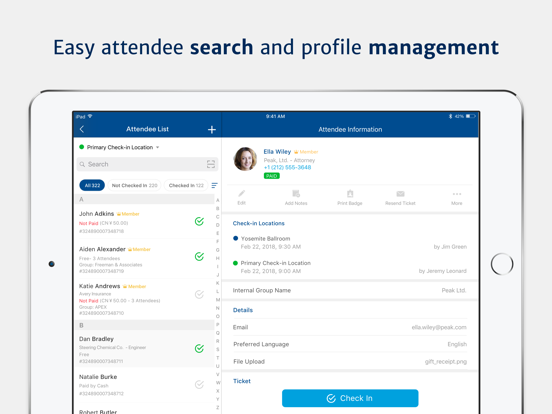Click the Internal Group Name row
Image resolution: width=552 pixels, height=414 pixels.
coord(350,290)
